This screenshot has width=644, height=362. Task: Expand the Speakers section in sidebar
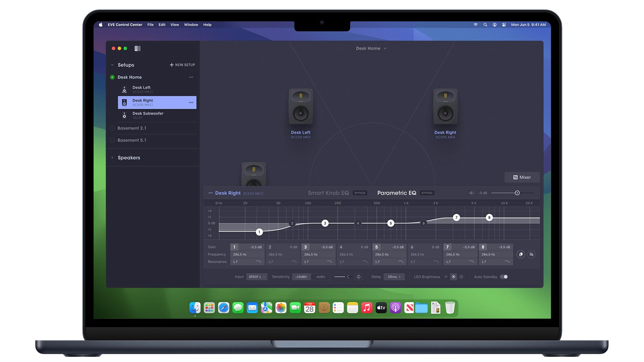pos(113,158)
